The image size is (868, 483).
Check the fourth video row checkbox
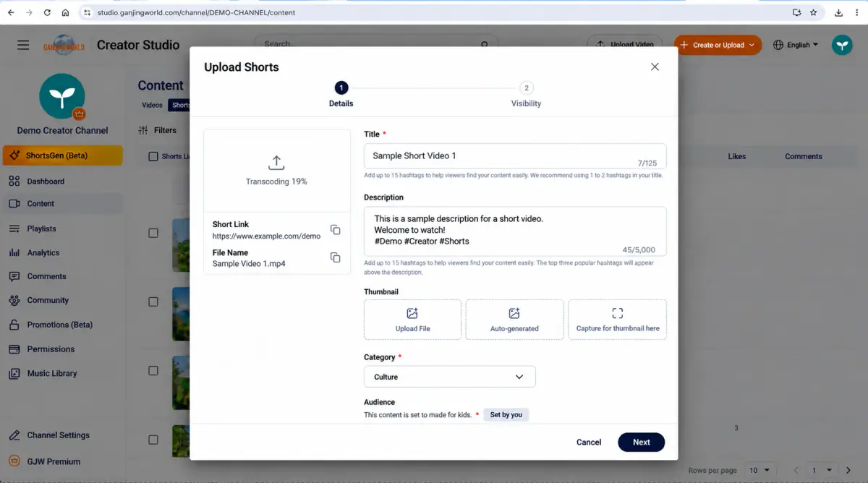click(x=153, y=440)
